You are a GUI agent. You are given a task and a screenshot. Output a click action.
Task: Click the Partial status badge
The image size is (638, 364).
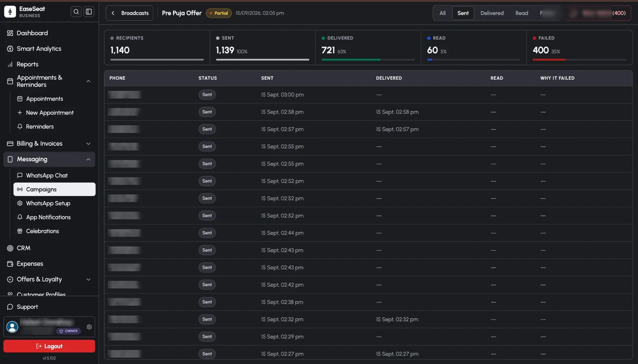219,13
